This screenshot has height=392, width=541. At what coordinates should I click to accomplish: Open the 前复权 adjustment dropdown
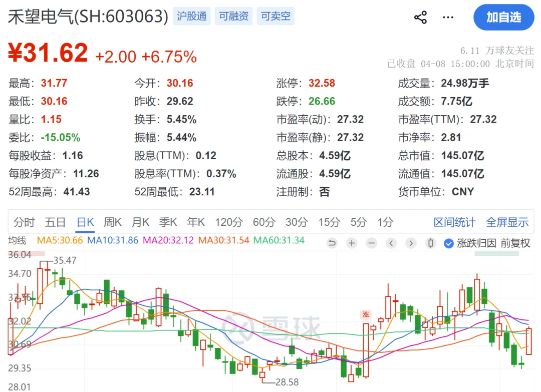515,243
